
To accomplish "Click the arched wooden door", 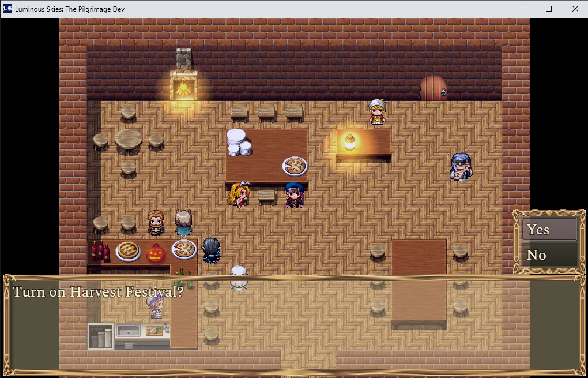I will 433,88.
